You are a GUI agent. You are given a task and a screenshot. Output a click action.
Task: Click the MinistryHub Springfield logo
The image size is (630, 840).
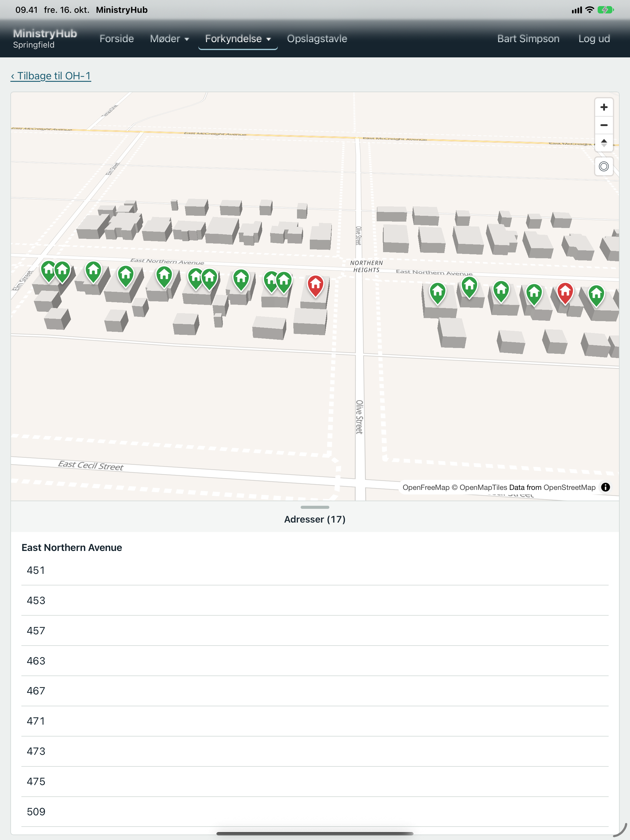pos(45,39)
